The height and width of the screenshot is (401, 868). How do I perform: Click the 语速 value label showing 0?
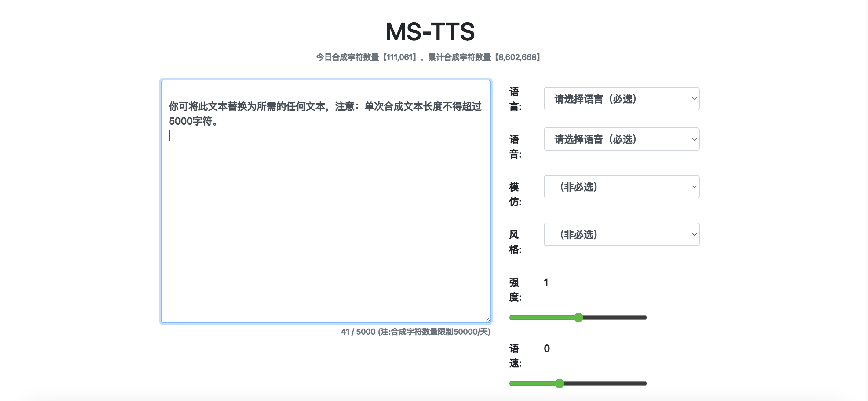[x=546, y=348]
